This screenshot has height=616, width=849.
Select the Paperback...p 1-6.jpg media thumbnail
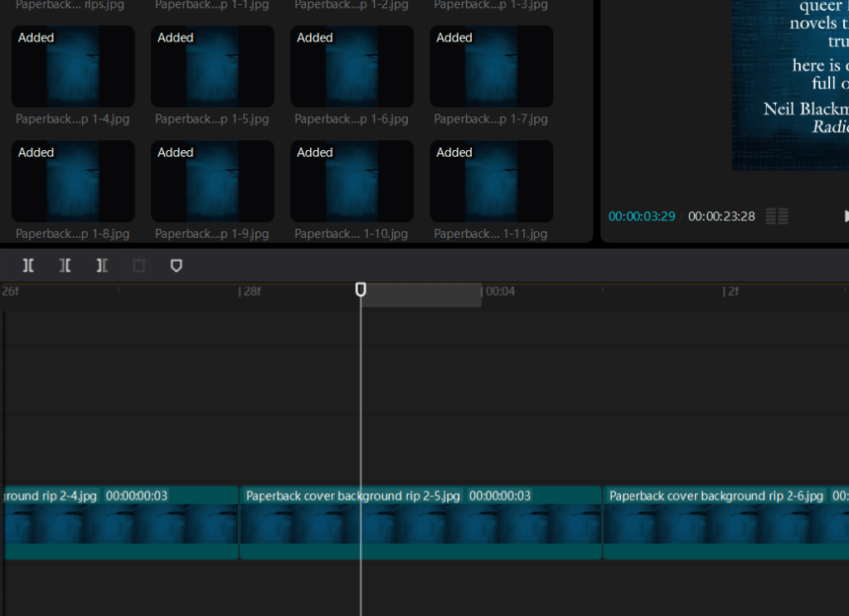[352, 66]
